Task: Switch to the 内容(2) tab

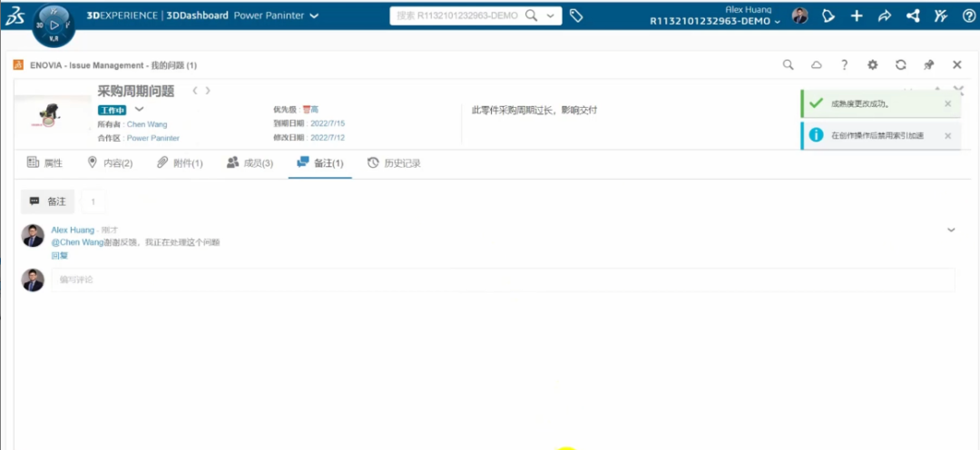Action: (110, 163)
